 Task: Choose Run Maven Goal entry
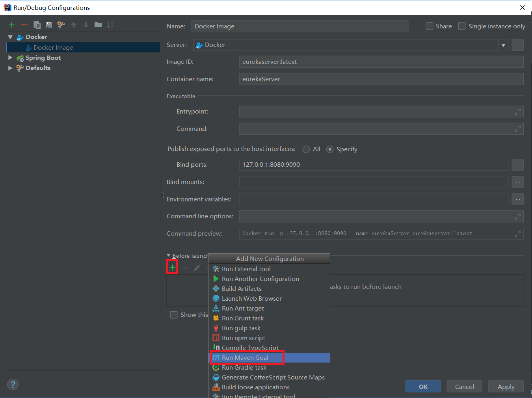click(x=269, y=357)
